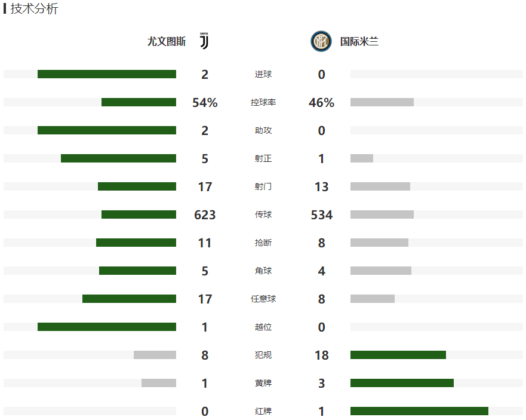
Task: Select the 控球率 stat label
Action: 263,102
